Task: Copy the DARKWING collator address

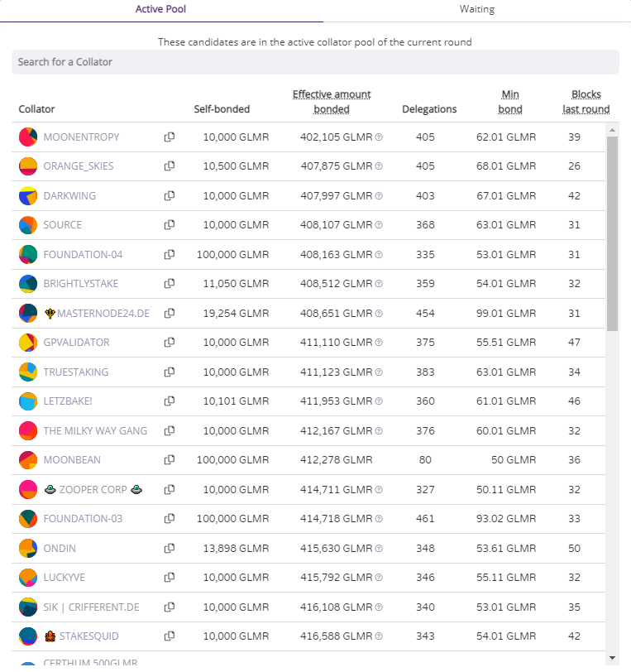Action: [x=170, y=196]
